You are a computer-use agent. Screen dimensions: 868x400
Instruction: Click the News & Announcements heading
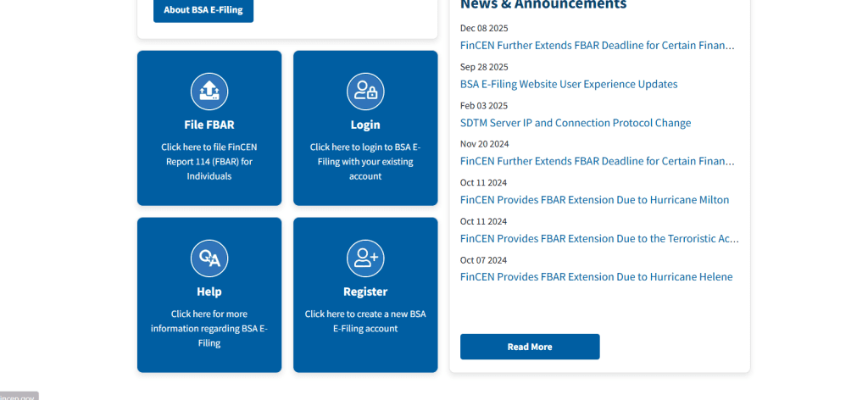click(543, 4)
